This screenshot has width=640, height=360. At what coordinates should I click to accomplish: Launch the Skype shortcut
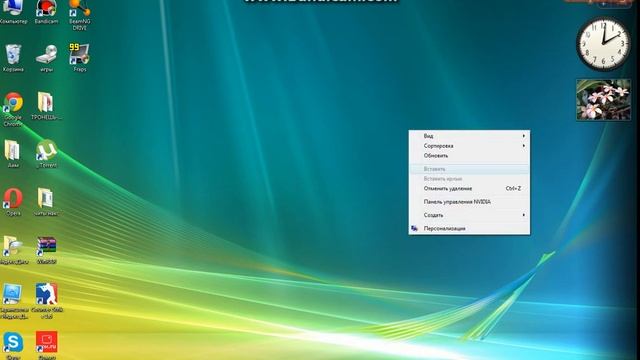pyautogui.click(x=13, y=345)
